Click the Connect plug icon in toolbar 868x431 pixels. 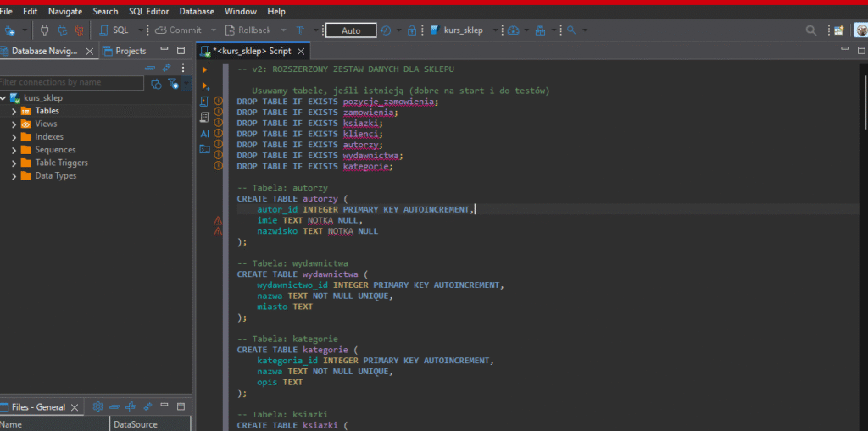point(46,30)
